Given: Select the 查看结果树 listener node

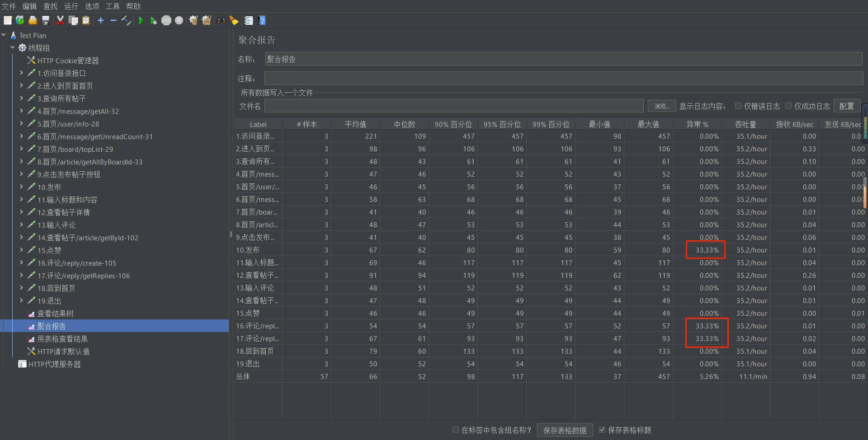Looking at the screenshot, I should (55, 314).
